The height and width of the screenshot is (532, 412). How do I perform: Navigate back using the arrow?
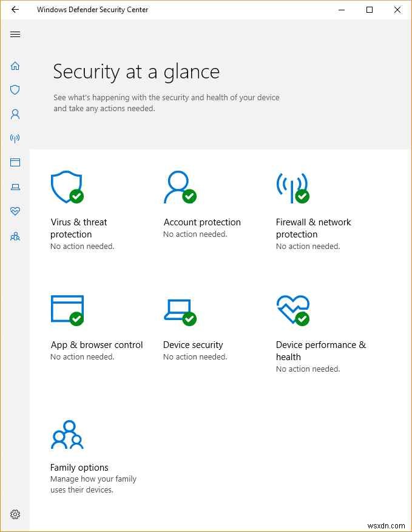15,10
